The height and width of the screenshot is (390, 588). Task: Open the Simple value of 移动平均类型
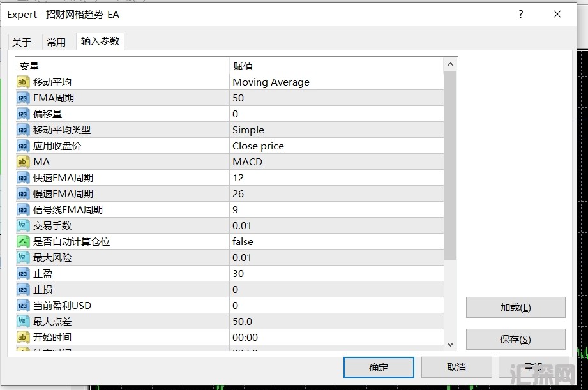pyautogui.click(x=336, y=130)
